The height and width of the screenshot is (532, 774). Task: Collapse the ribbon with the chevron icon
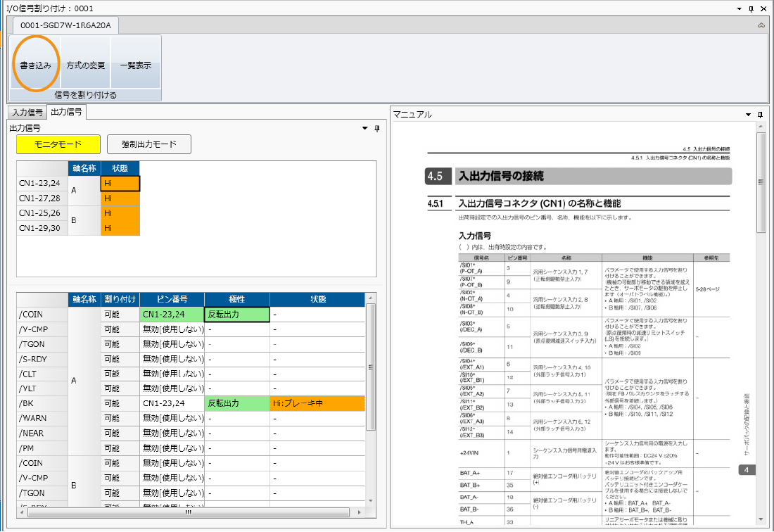(x=761, y=25)
